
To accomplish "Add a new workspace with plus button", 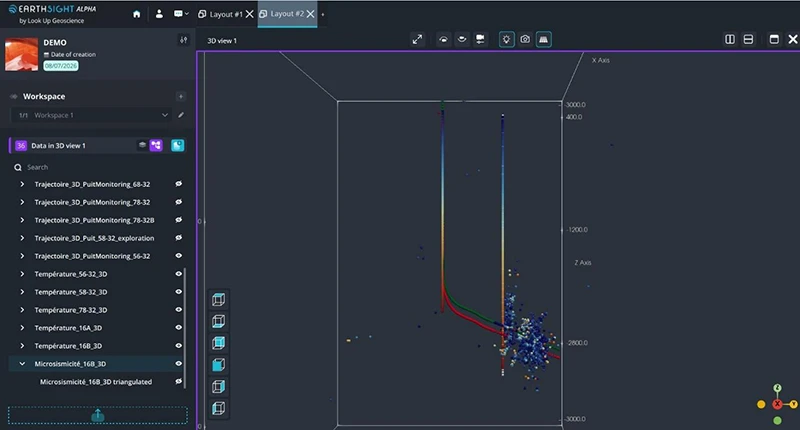I will click(x=181, y=96).
